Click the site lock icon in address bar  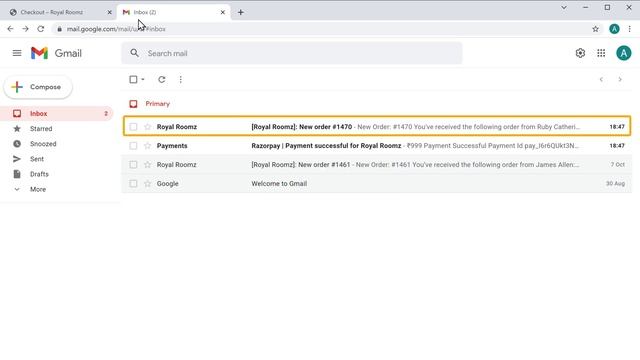[60, 29]
